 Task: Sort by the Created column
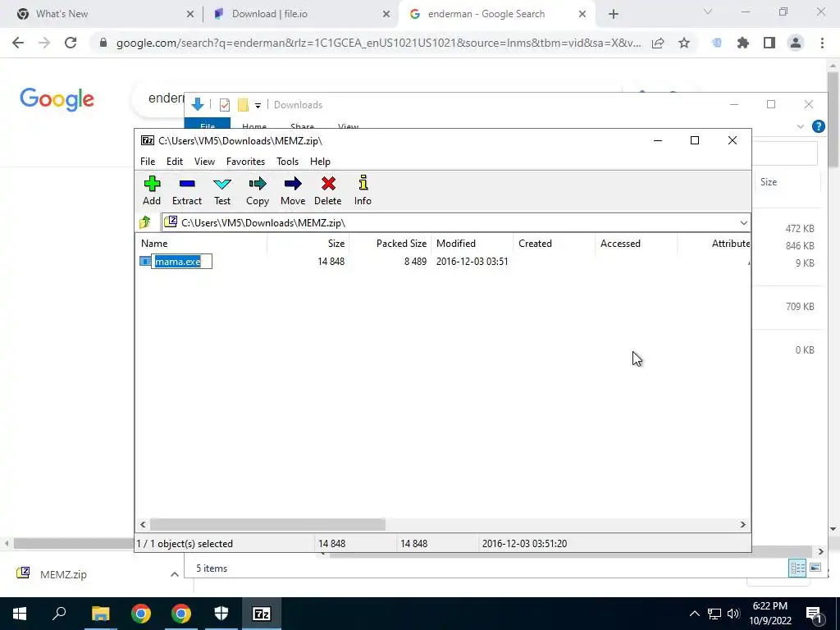click(554, 243)
